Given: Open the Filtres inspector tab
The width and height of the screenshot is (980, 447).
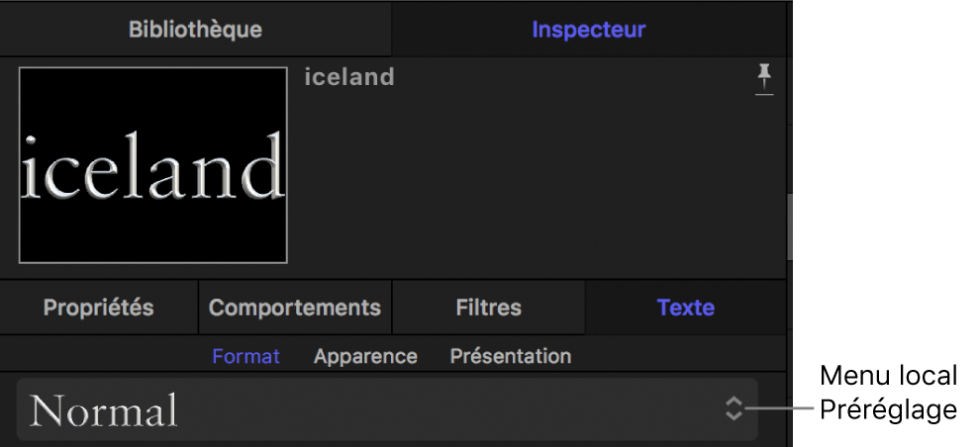Looking at the screenshot, I should pos(489,308).
